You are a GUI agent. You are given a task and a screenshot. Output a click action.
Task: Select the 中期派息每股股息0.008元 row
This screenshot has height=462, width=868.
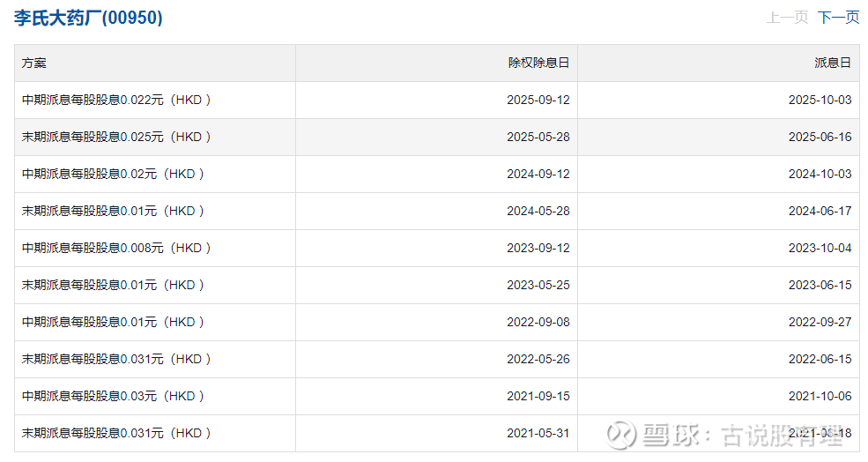tap(116, 249)
